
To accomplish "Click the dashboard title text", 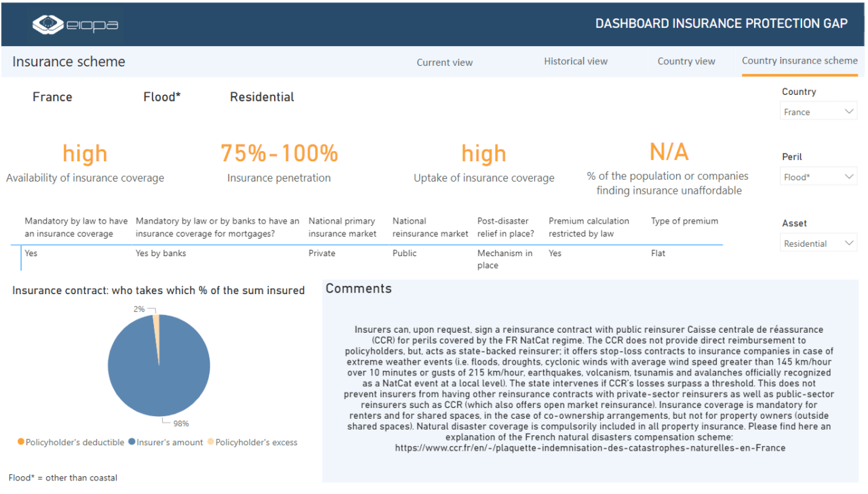I will [721, 22].
